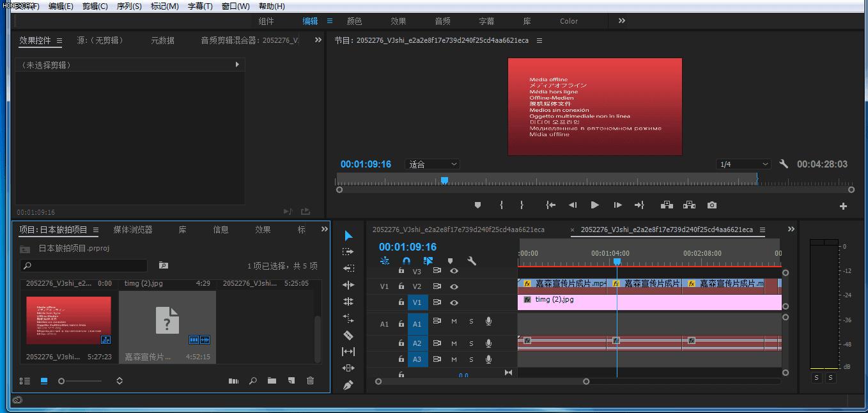
Task: Expand project panel group overflow chevron
Action: pos(323,229)
